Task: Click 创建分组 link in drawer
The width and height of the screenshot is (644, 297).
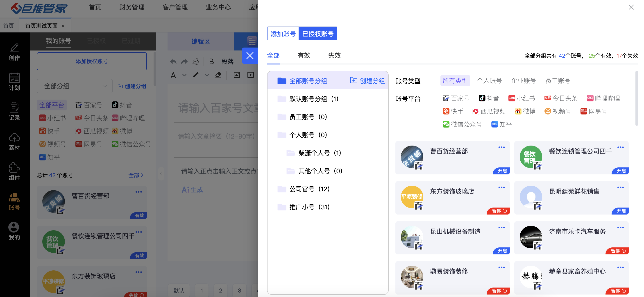Action: 367,81
